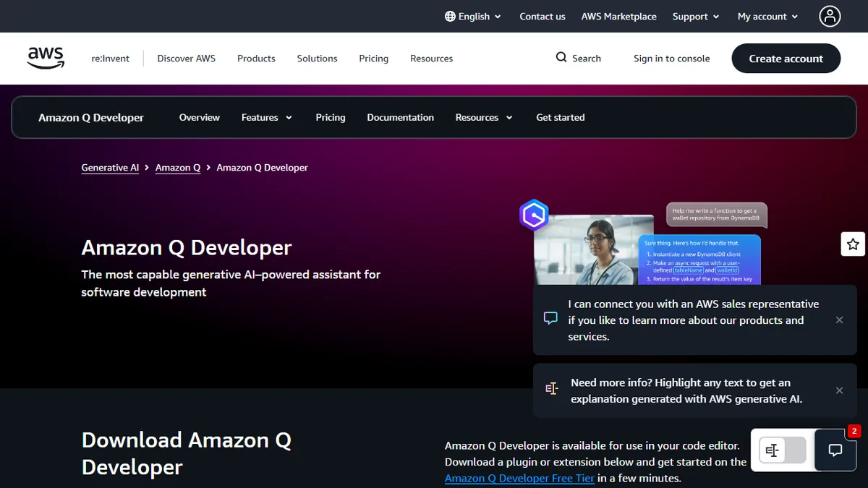Open the Discover AWS menu
This screenshot has height=488, width=868.
[x=186, y=59]
